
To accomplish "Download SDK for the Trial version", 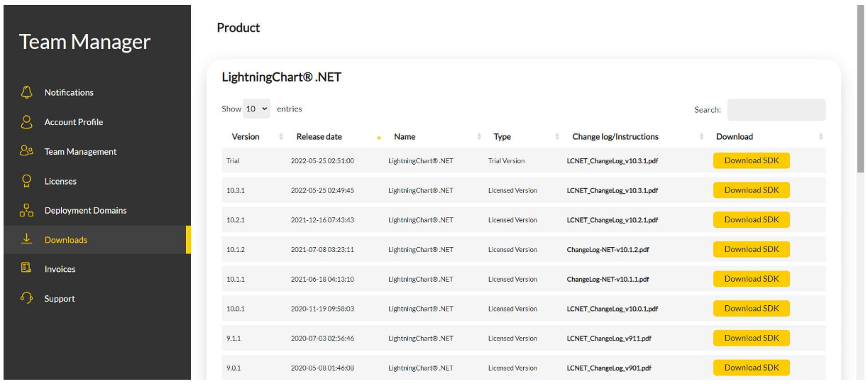I will point(752,160).
